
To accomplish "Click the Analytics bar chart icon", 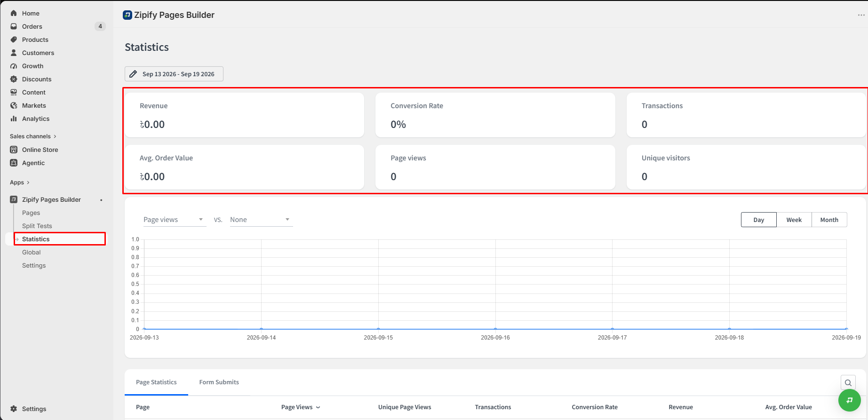I will point(14,119).
